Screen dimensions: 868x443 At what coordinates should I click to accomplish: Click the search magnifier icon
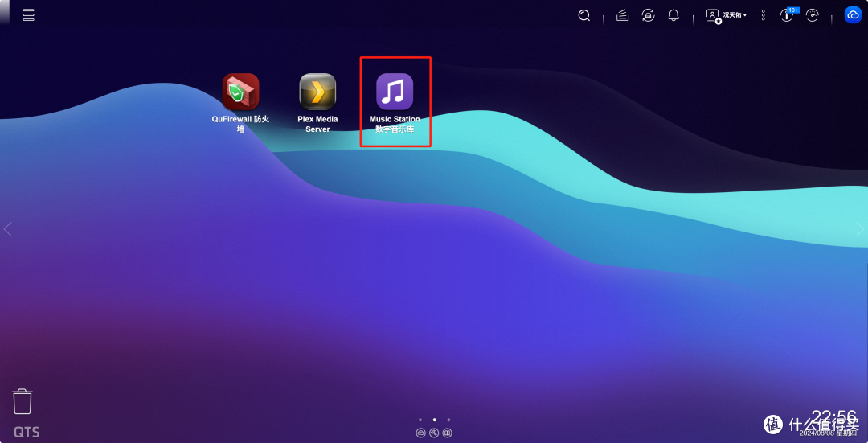(x=584, y=15)
